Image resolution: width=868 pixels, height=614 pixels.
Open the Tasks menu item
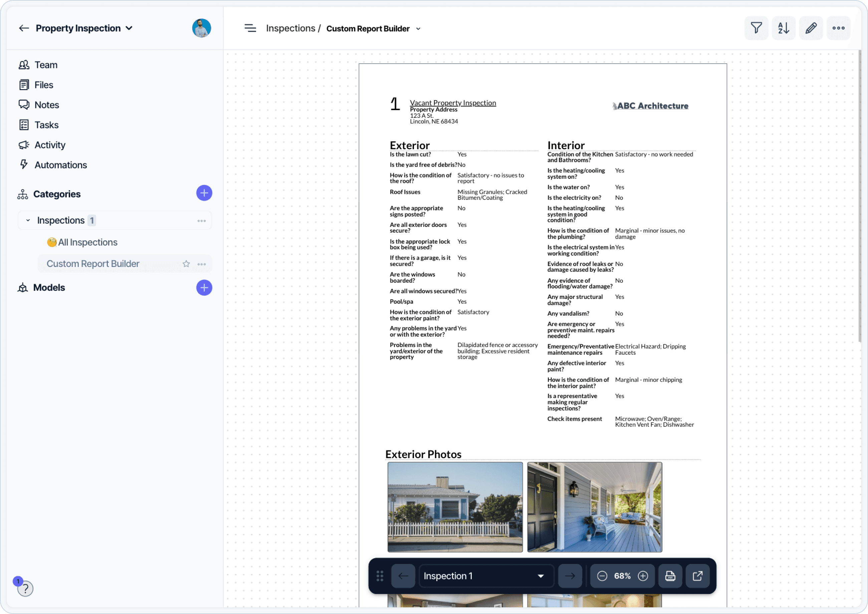(46, 125)
